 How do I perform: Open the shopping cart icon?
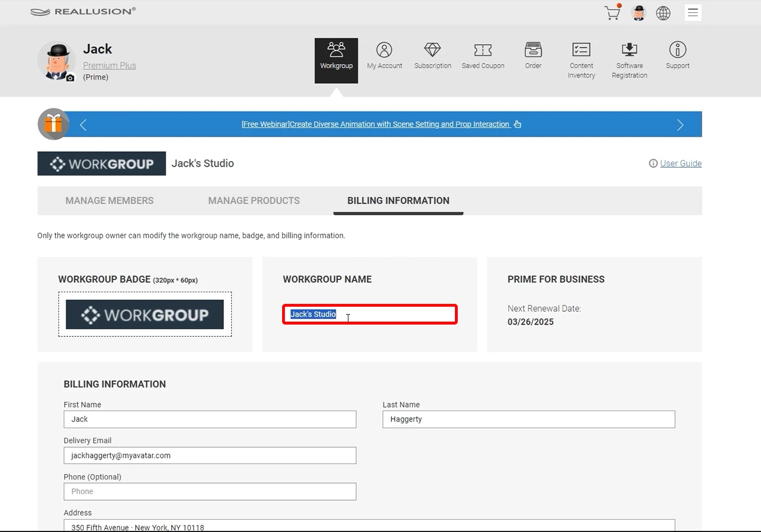612,13
